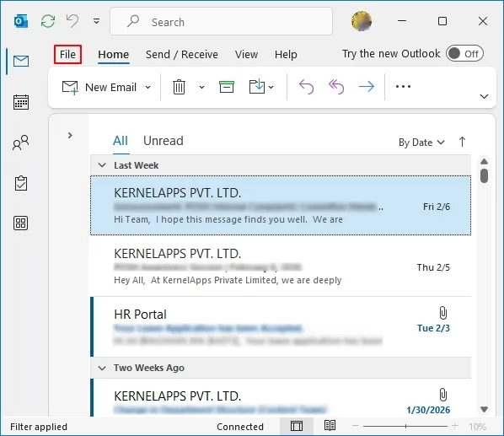Open the View tab

pyautogui.click(x=246, y=54)
